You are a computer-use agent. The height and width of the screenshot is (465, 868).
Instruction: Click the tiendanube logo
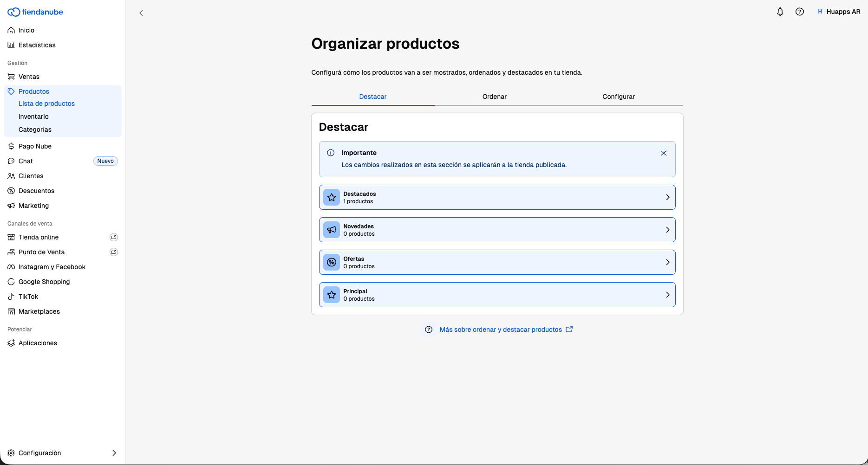point(35,12)
